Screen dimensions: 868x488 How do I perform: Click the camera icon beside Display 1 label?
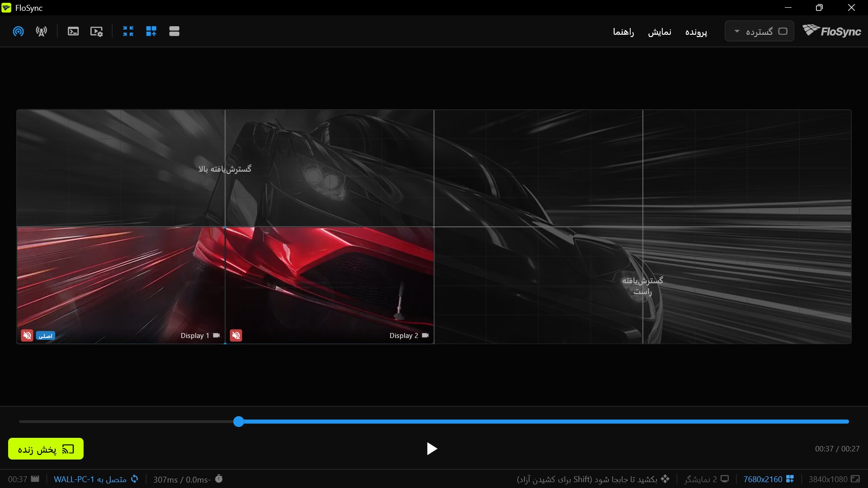[x=217, y=335]
